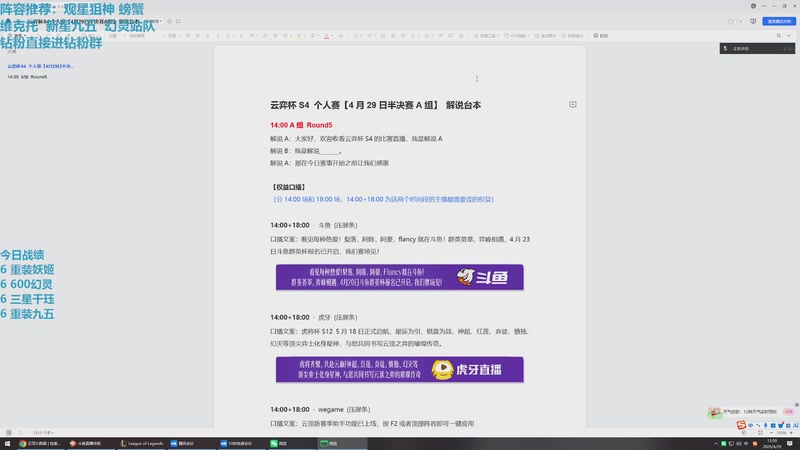Open Chrome window in the taskbar

[41, 443]
